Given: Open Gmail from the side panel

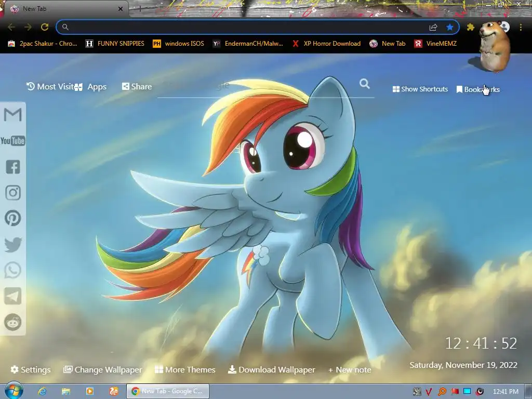Looking at the screenshot, I should 13,115.
